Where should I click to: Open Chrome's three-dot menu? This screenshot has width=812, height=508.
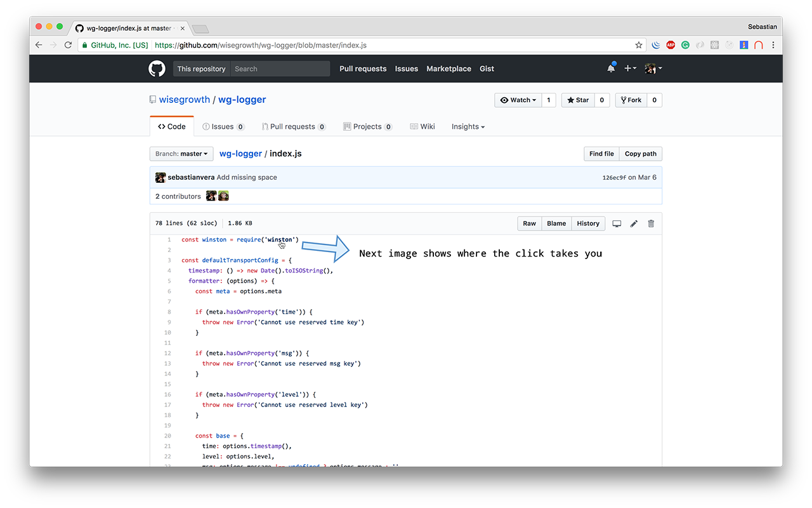(x=773, y=45)
